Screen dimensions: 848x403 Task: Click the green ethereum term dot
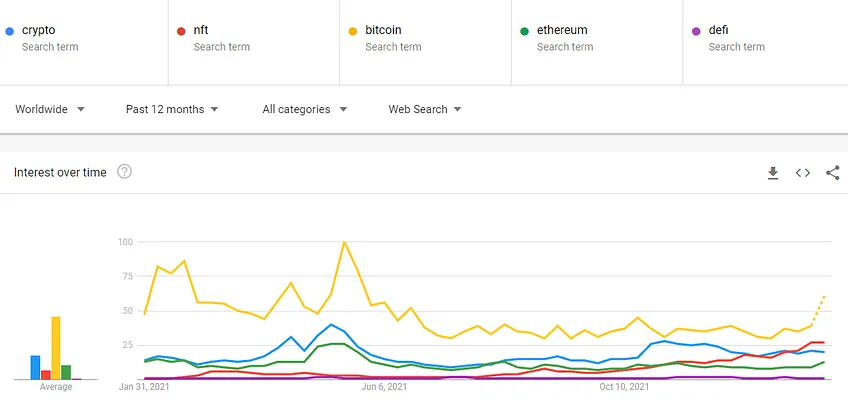[x=524, y=31]
